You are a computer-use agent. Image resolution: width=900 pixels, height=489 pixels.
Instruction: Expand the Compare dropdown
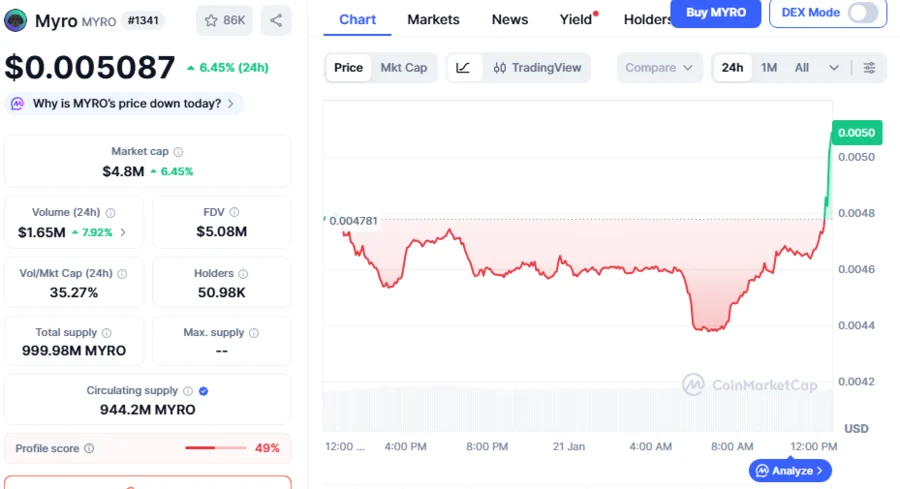point(658,68)
